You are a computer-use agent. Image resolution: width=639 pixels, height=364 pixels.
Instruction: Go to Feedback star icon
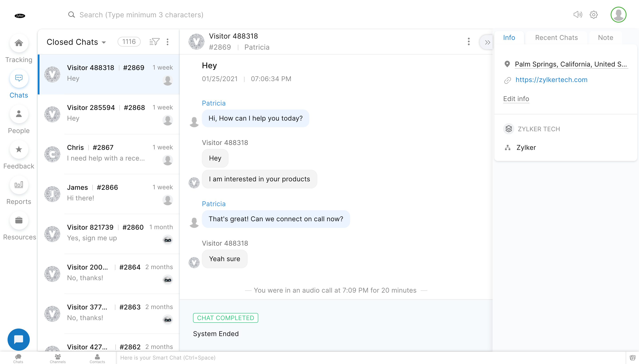[x=19, y=149]
